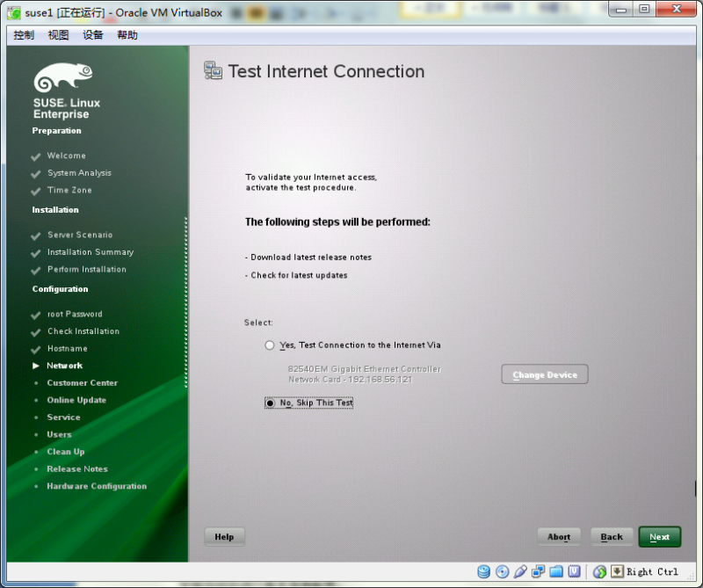
Task: Click the mouse integration status icon
Action: coord(599,571)
